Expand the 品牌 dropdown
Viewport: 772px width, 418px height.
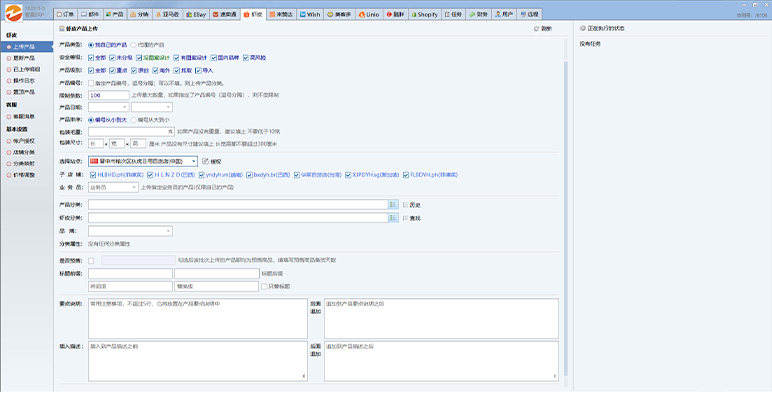click(169, 230)
